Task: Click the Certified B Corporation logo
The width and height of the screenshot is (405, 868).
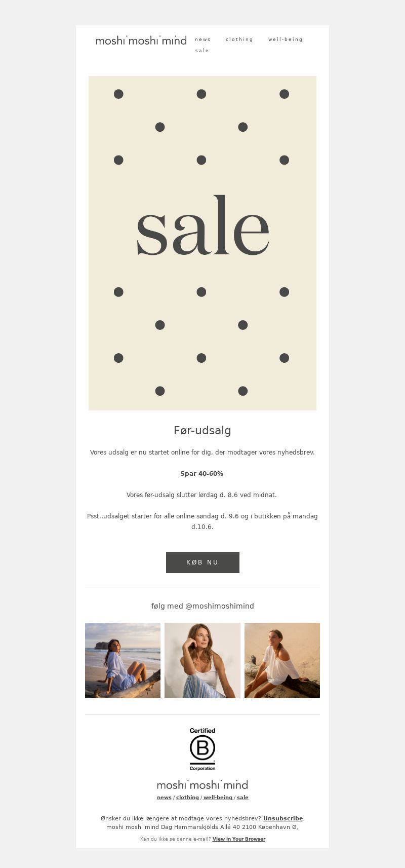Action: 202,749
